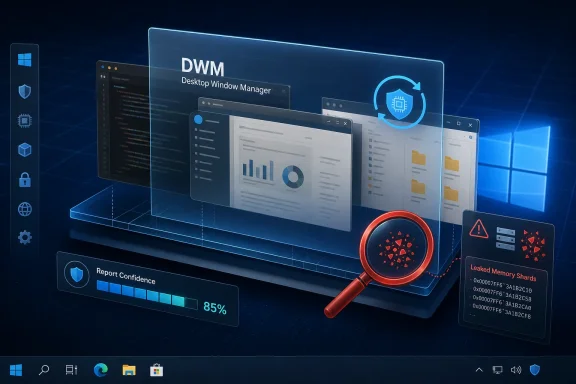Click the Report Confidence label
The width and height of the screenshot is (576, 384).
click(126, 276)
